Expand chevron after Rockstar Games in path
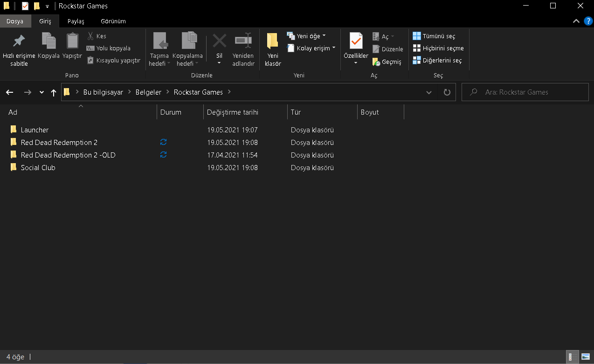 tap(229, 92)
